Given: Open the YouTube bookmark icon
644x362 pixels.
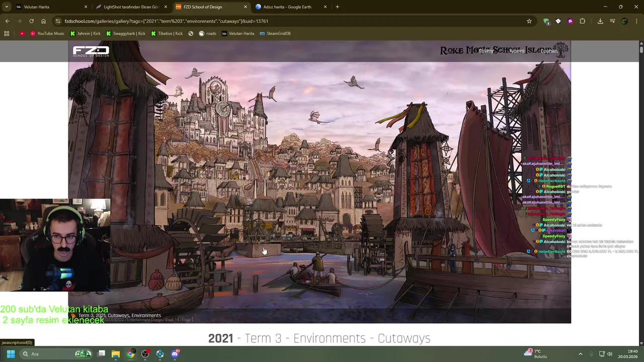Looking at the screenshot, I should click(22, 33).
